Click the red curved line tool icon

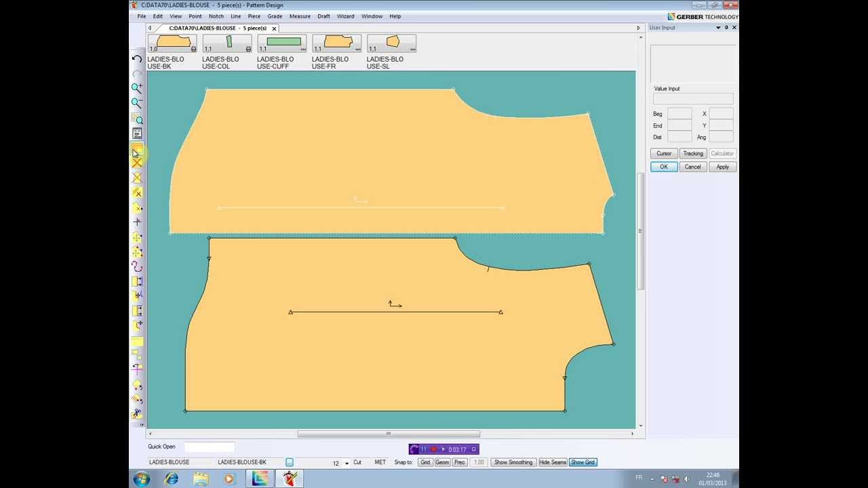click(x=137, y=266)
